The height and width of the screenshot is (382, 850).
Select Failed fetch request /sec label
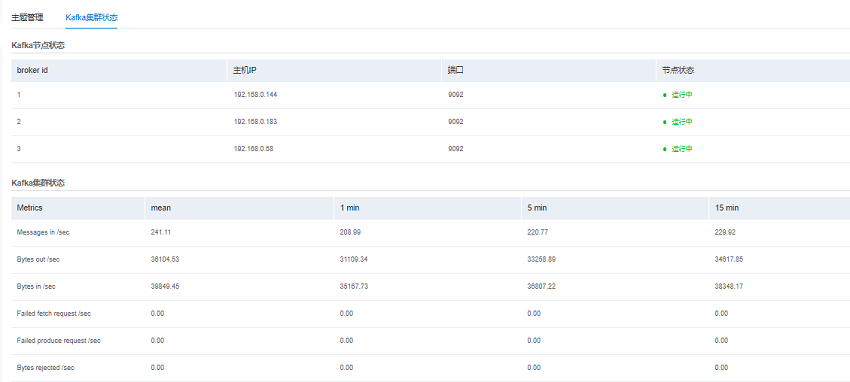click(54, 314)
